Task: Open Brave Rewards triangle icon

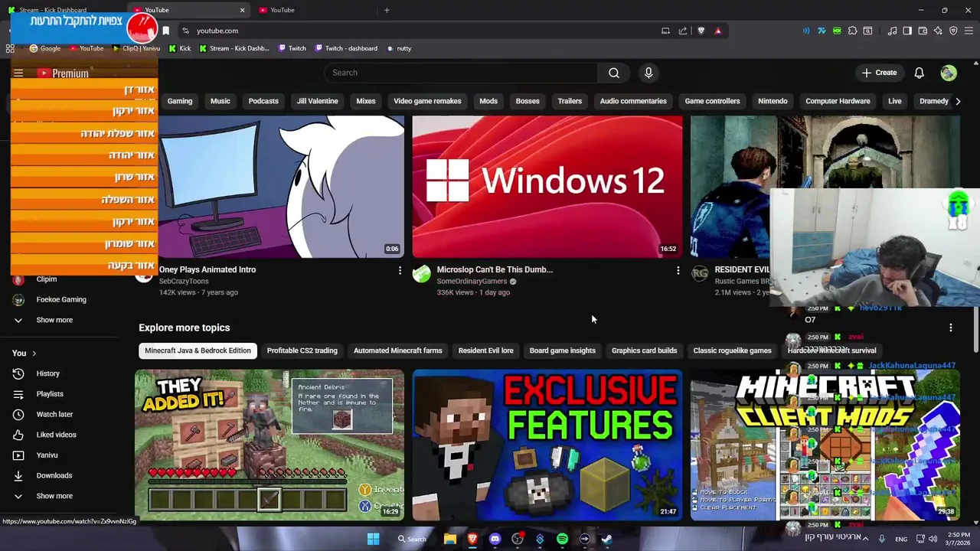Action: [717, 31]
